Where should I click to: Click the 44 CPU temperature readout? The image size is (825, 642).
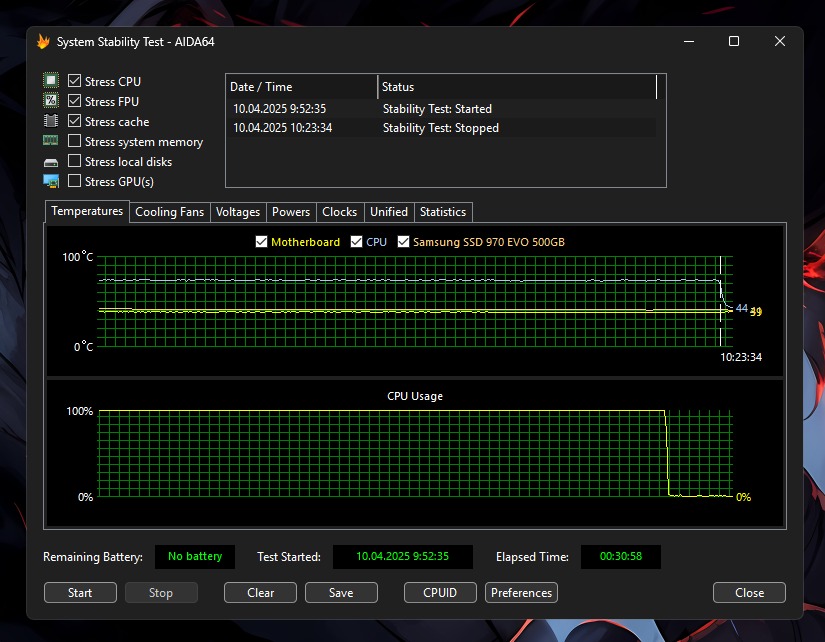741,308
